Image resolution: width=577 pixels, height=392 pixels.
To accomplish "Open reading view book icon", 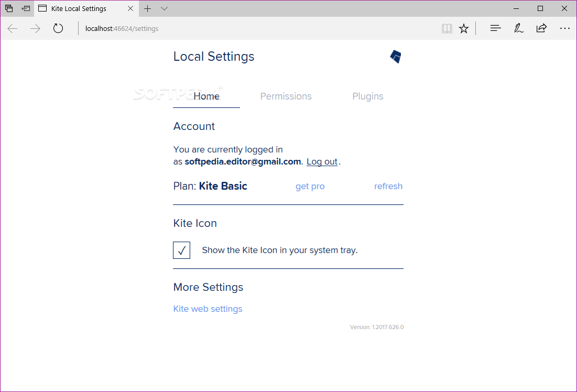I will (x=447, y=28).
